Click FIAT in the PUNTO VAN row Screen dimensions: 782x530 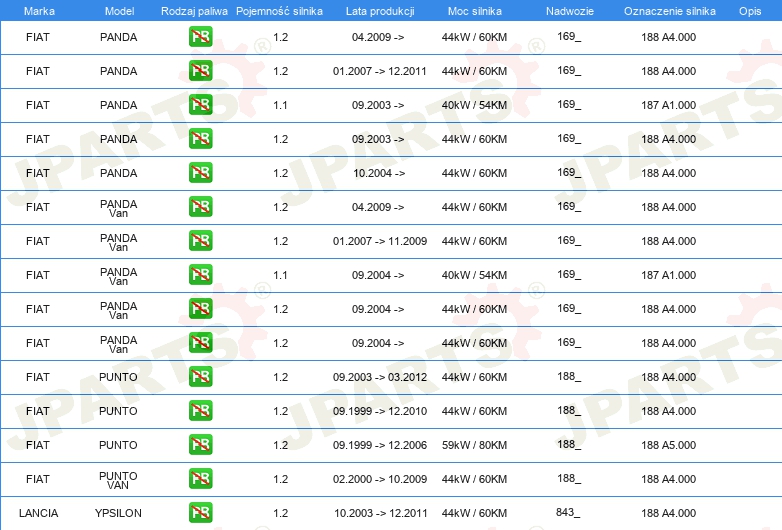point(38,479)
